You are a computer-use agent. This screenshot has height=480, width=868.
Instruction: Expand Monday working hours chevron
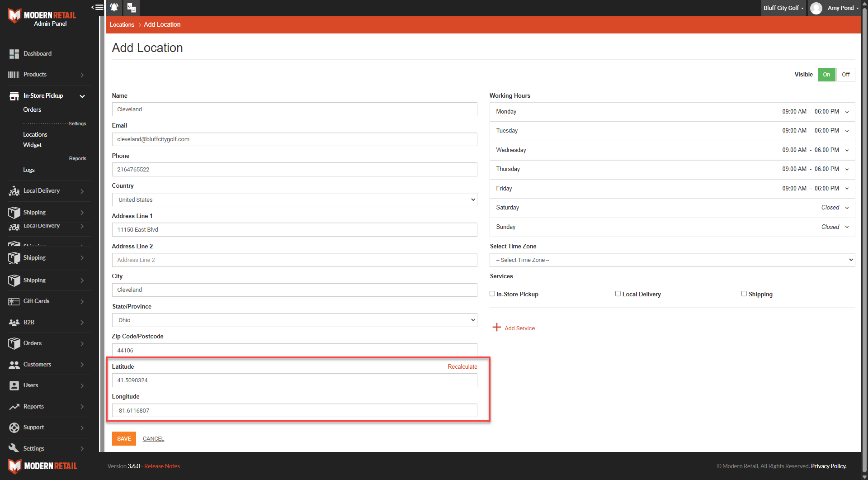click(847, 112)
